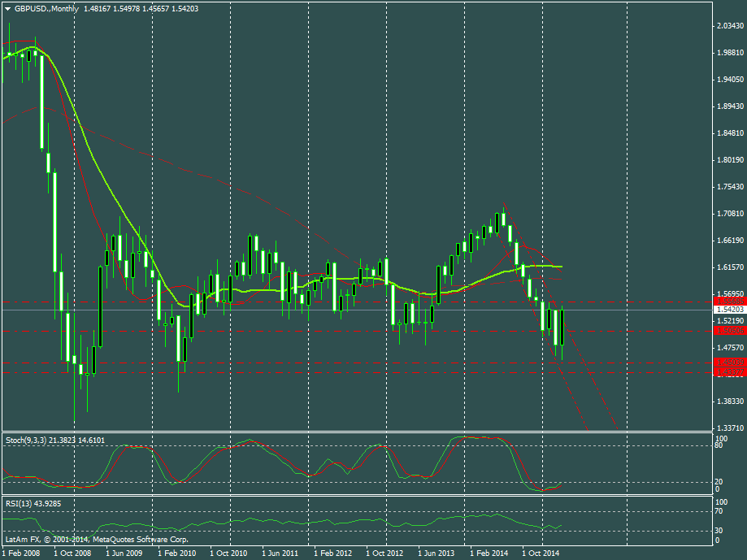
Task: Click the 1.33710 price axis label
Action: click(x=728, y=428)
